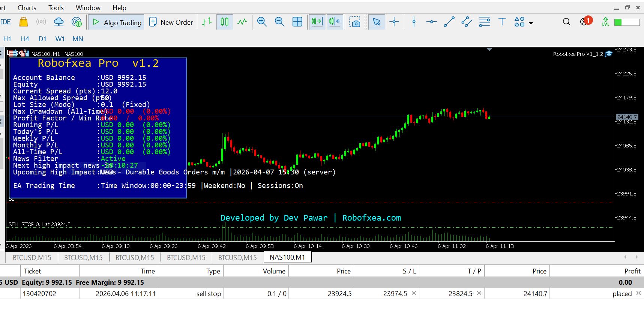644x317 pixels.
Task: Delete the placed sell stop order
Action: pos(638,293)
